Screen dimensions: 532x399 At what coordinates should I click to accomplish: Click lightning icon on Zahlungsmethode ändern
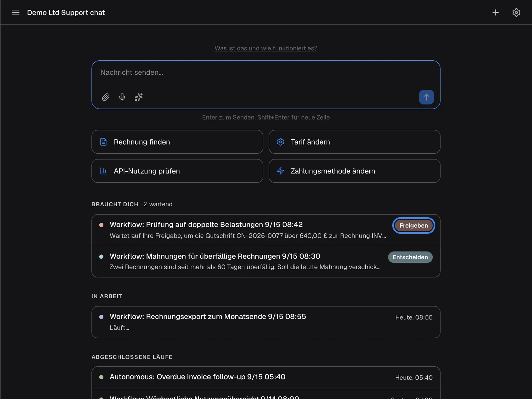pyautogui.click(x=280, y=171)
